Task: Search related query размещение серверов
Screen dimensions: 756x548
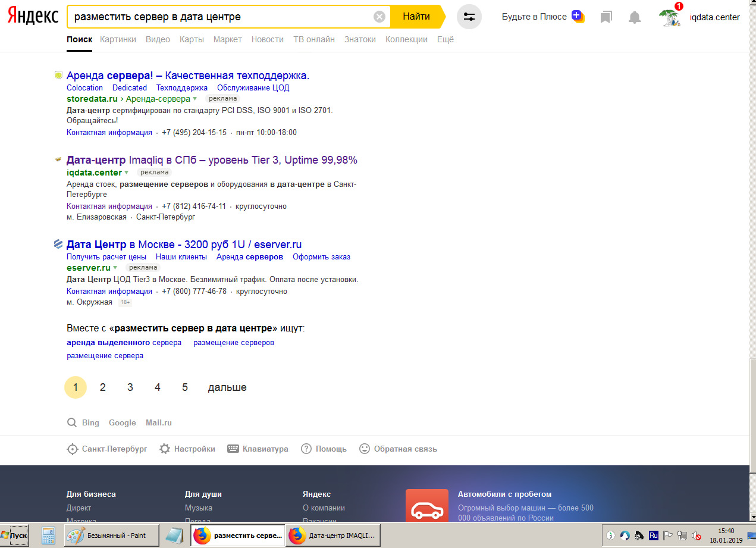Action: click(x=234, y=343)
